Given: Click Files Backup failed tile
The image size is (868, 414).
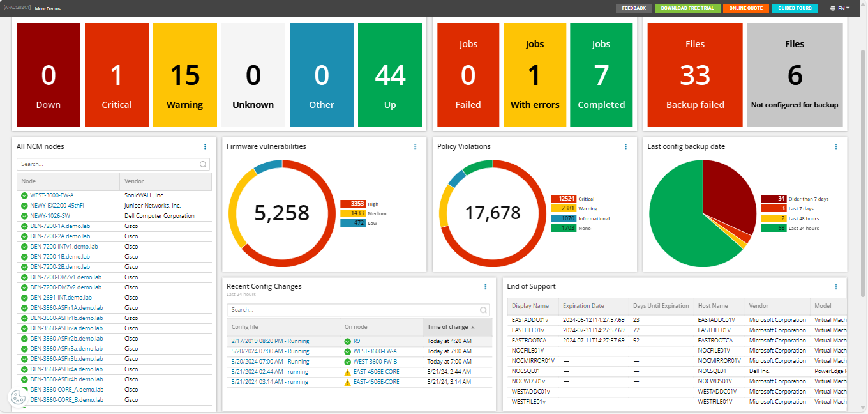Looking at the screenshot, I should point(695,75).
